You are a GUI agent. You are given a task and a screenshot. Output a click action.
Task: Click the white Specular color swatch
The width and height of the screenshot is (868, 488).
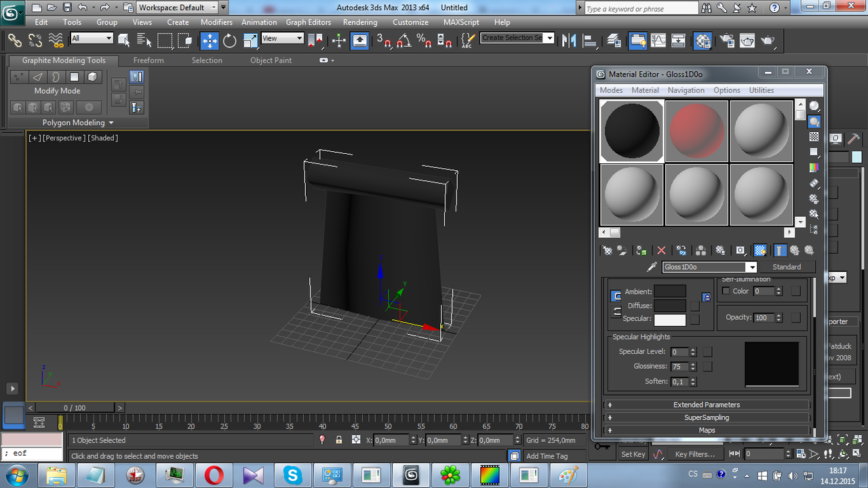click(669, 319)
